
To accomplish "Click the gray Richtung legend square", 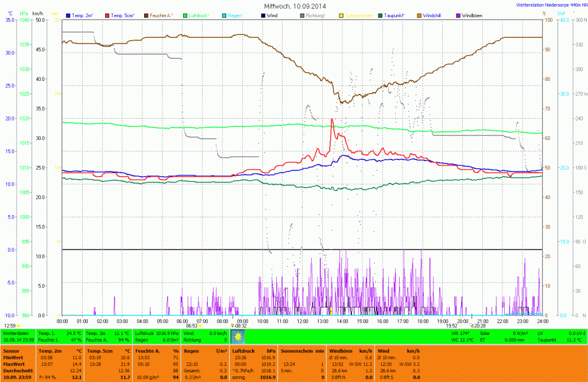I will tap(302, 15).
